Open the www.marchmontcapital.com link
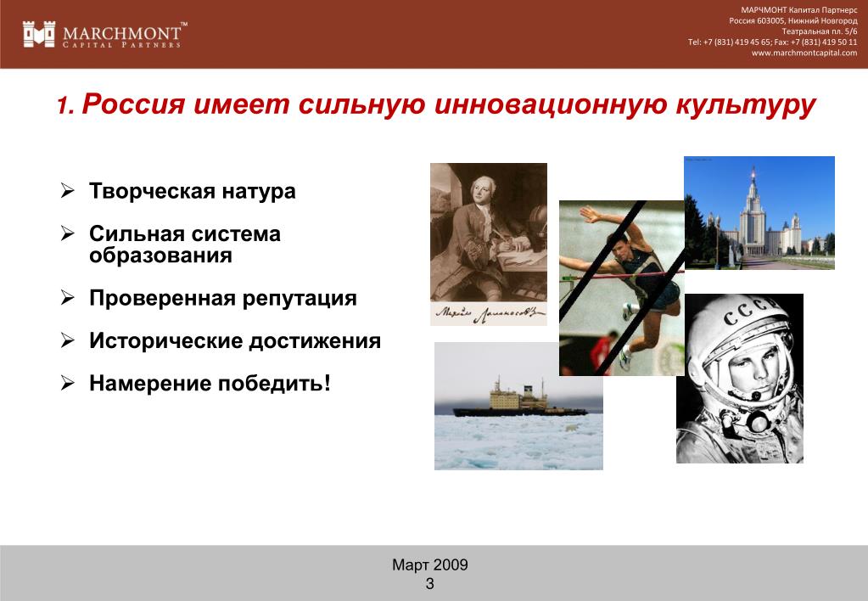Screen dimensions: 868x601 tap(804, 53)
